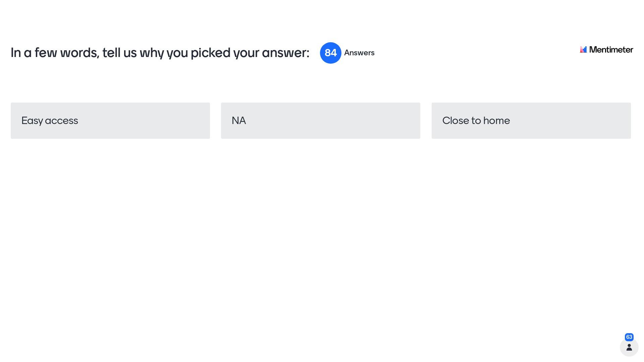The image size is (644, 362).
Task: Select the "Close to home" response card
Action: (531, 121)
